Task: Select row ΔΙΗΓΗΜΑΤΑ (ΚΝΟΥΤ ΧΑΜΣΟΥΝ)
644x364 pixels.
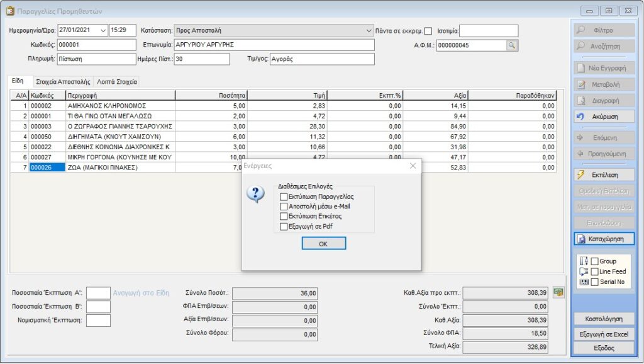Action: click(284, 137)
